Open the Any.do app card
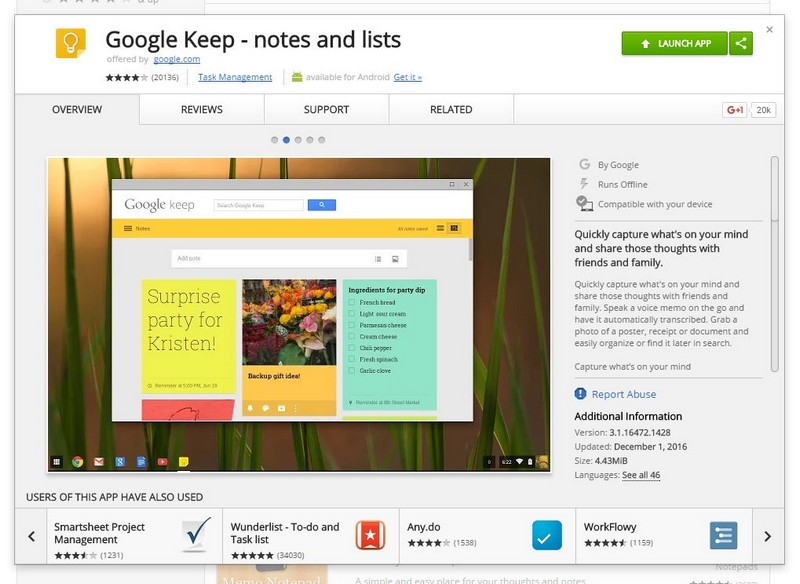 [487, 536]
